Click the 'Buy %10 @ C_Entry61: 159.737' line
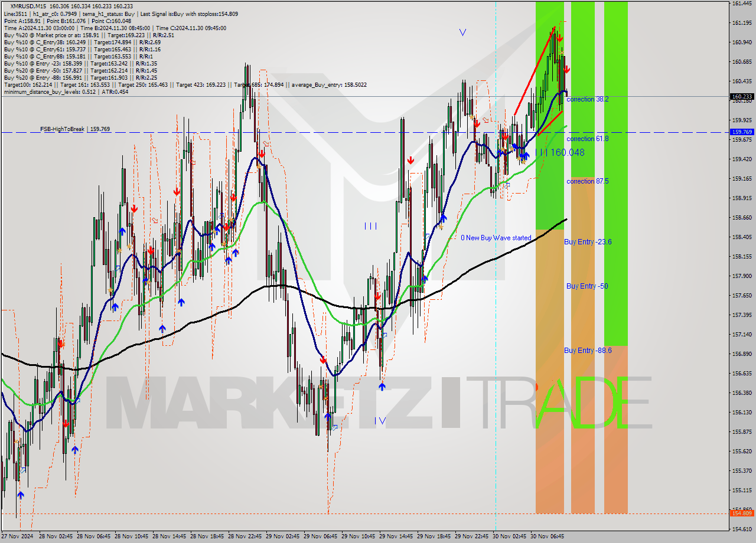The height and width of the screenshot is (543, 756). [x=82, y=49]
